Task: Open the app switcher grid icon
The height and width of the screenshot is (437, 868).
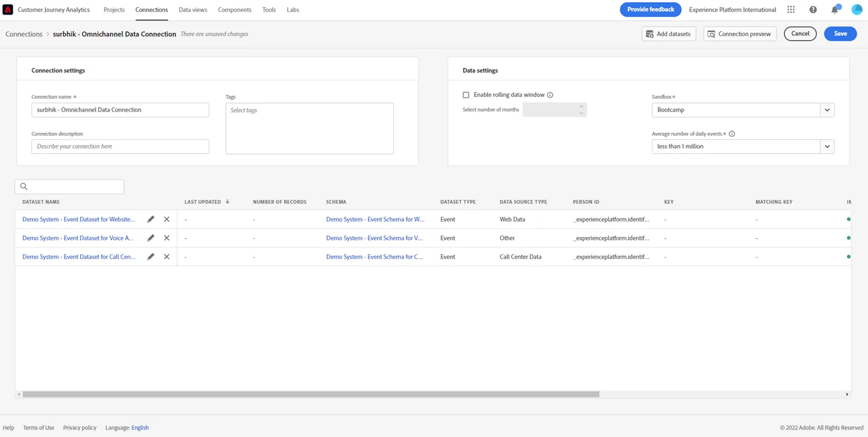Action: 791,10
